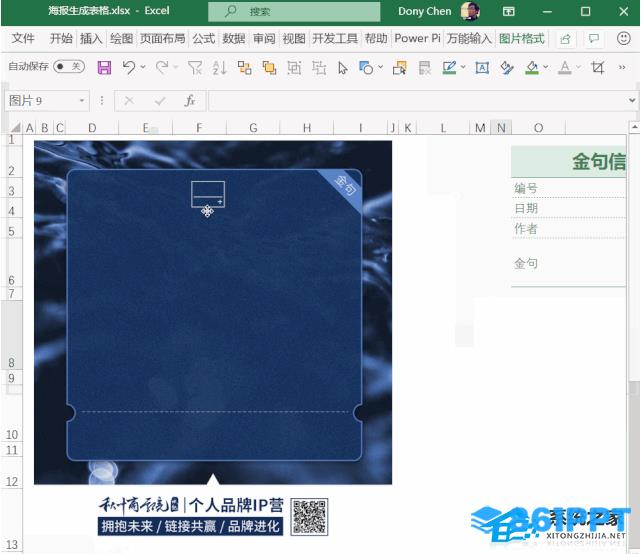The image size is (641, 554).
Task: Click row 6 header
Action: coord(11,262)
